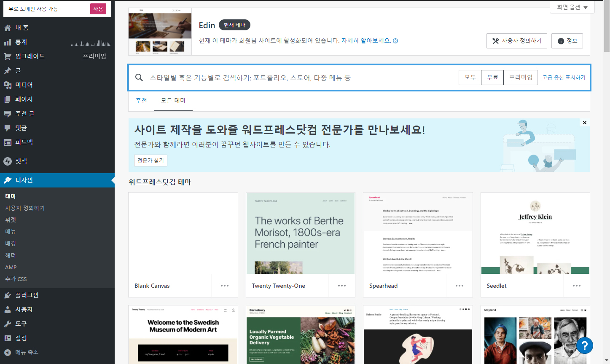
Task: Open the Blank Canvas theme preview thumbnail
Action: point(183,233)
